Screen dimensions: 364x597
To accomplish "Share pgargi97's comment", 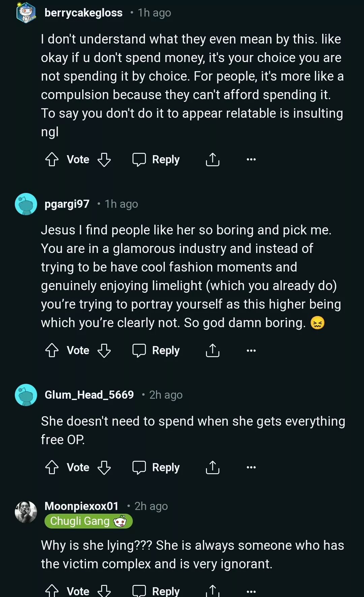I will [x=212, y=350].
